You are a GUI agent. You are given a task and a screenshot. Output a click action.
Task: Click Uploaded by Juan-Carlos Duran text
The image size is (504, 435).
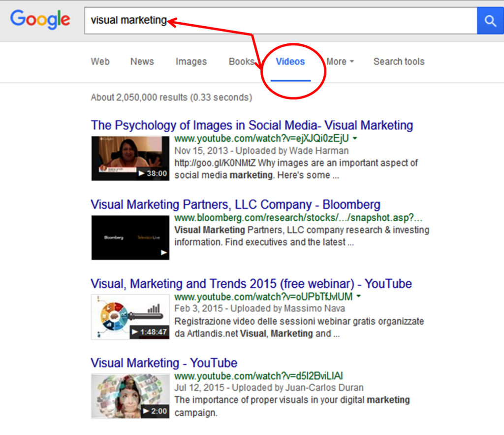pyautogui.click(x=298, y=387)
